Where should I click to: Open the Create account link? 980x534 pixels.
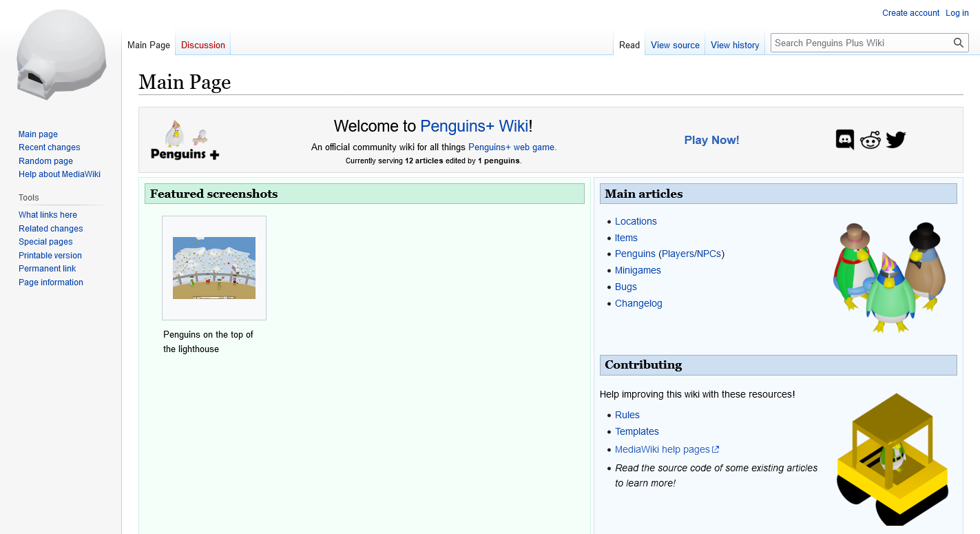[910, 13]
